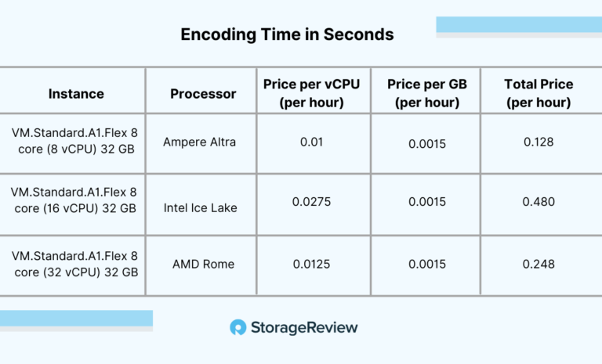Click the blue bar at bottom left
Viewport: 602px width, 364px height.
76,319
